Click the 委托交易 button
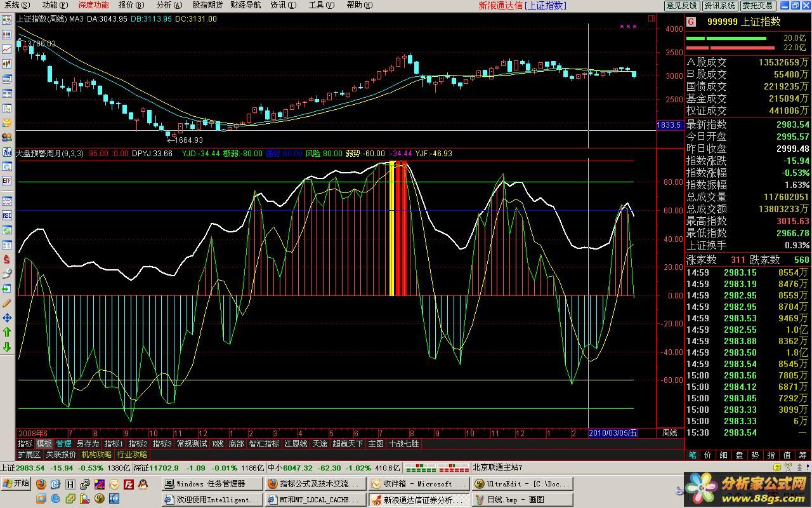The height and width of the screenshot is (508, 812). pos(757,5)
